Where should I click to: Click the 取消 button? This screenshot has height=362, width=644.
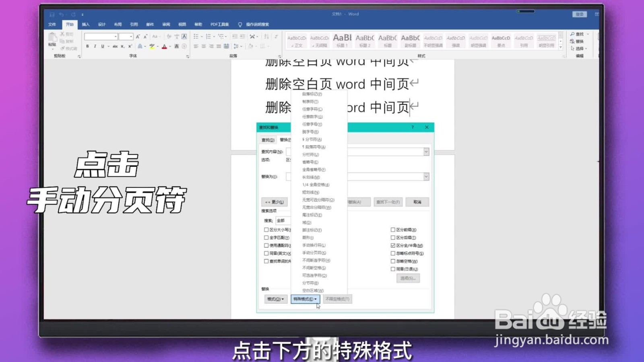click(x=417, y=202)
